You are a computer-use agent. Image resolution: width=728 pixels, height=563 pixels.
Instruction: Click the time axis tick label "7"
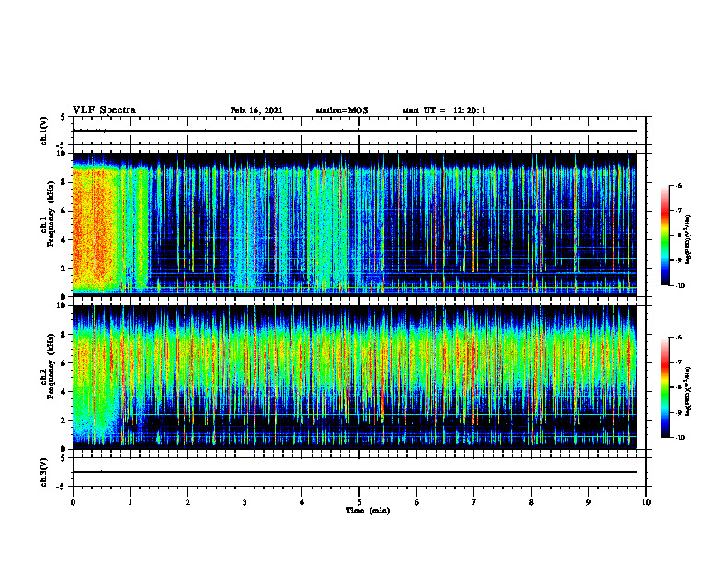tap(474, 502)
